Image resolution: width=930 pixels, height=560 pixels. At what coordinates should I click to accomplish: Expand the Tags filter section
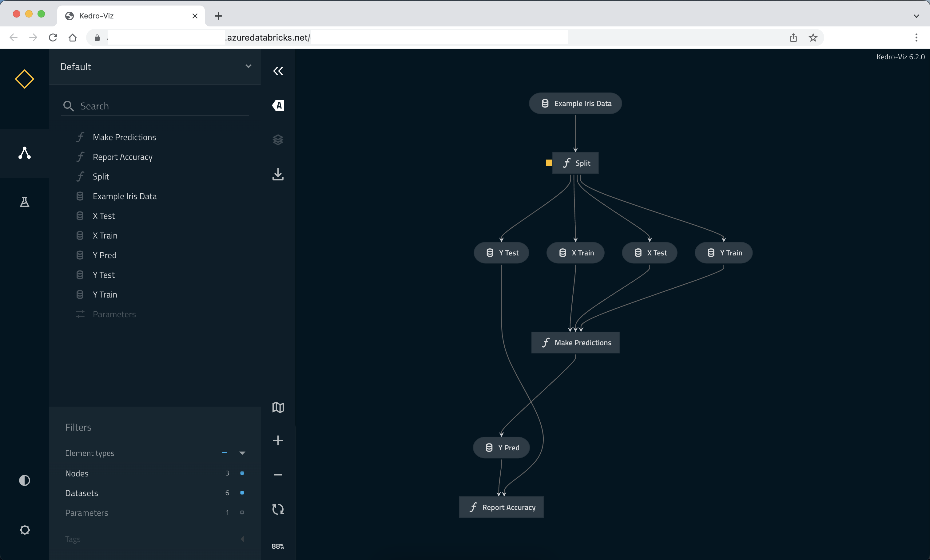pyautogui.click(x=243, y=539)
